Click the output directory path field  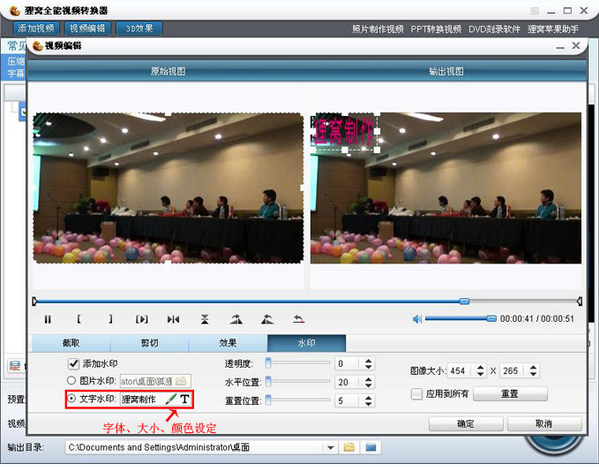[x=195, y=447]
